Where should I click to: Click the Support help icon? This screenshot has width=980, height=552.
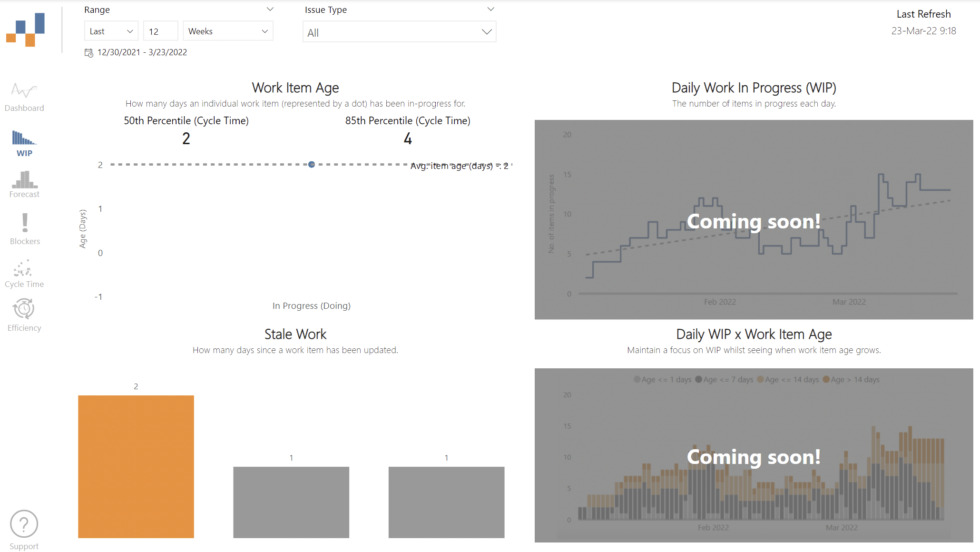pyautogui.click(x=24, y=524)
